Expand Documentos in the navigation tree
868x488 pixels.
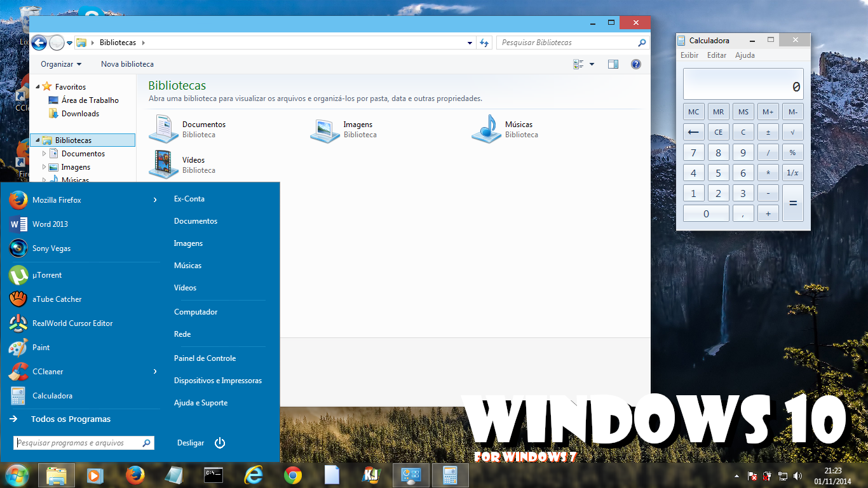(x=44, y=154)
